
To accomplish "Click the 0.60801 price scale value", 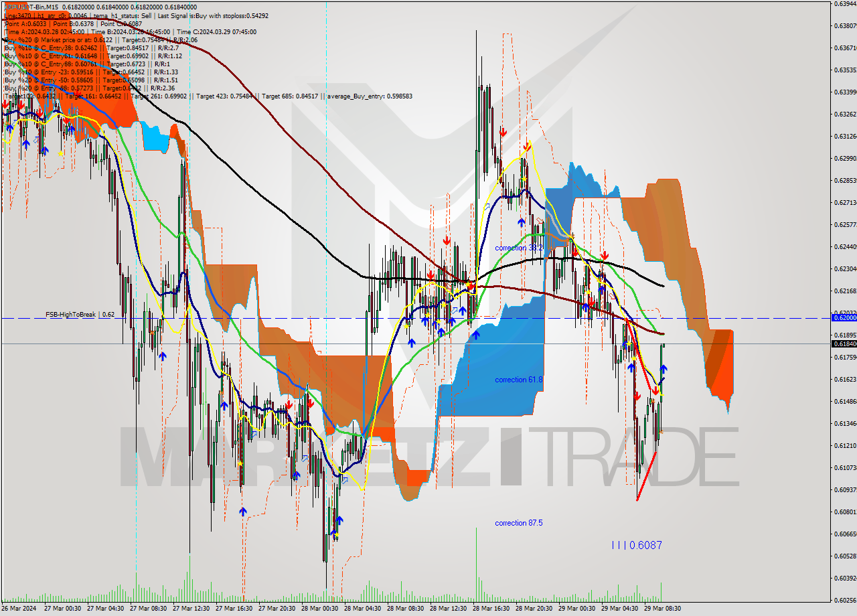I will pos(845,512).
